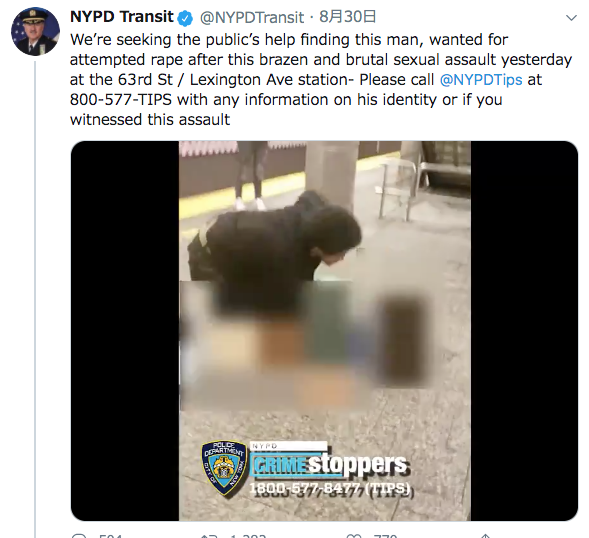The image size is (589, 538).
Task: Open the @NYPDTransit handle link
Action: [x=252, y=17]
